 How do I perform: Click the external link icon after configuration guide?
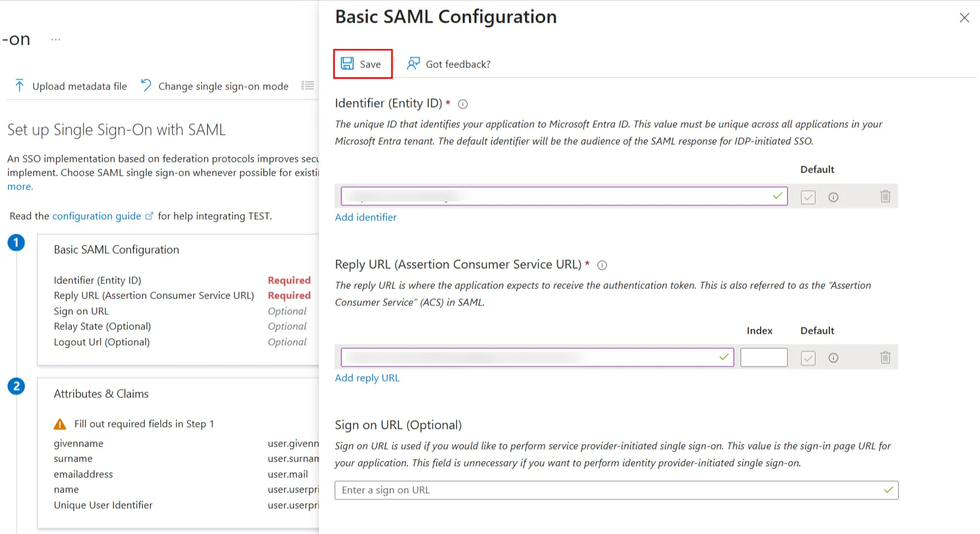click(149, 216)
